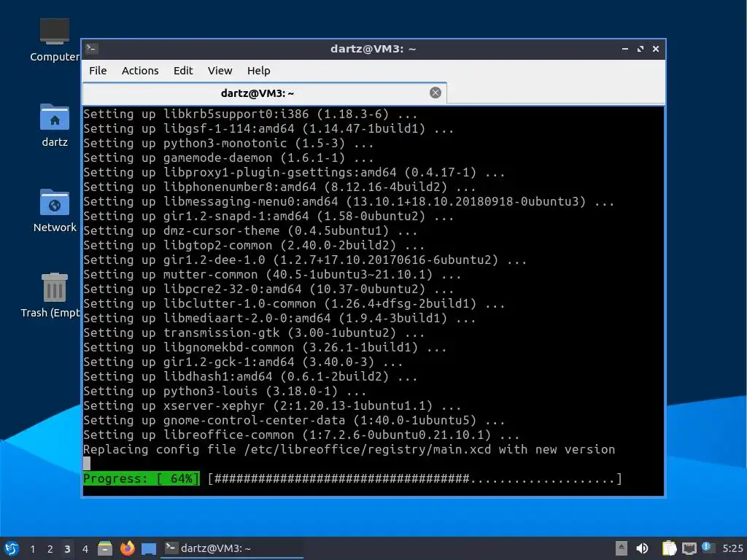Viewport: 747px width, 560px height.
Task: Open the update notifier tray icon
Action: [x=708, y=548]
